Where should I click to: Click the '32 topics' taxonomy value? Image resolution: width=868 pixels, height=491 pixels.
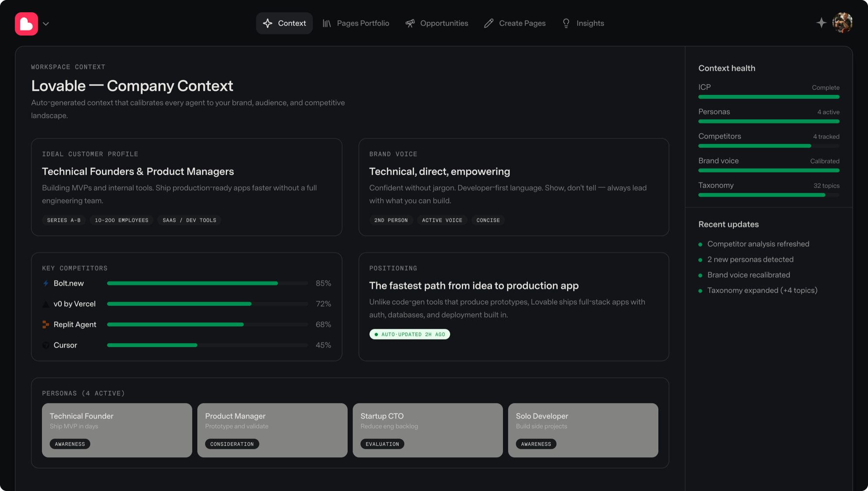tap(827, 186)
